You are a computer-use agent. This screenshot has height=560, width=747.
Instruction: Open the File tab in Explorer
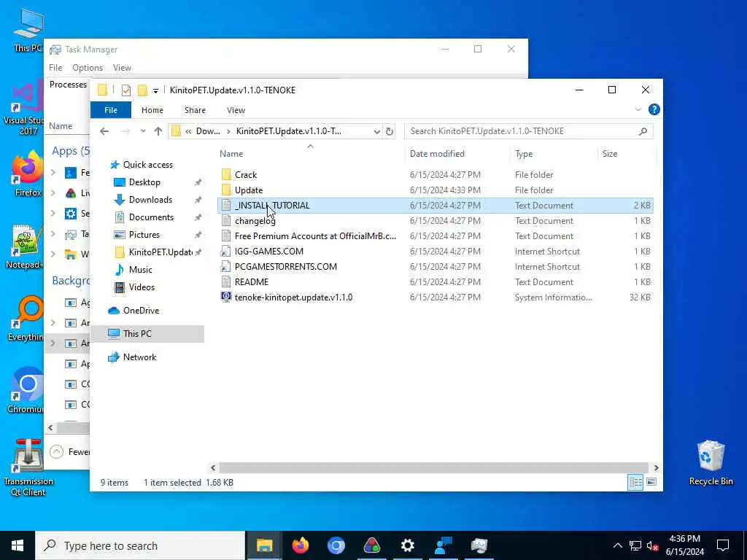tap(111, 110)
